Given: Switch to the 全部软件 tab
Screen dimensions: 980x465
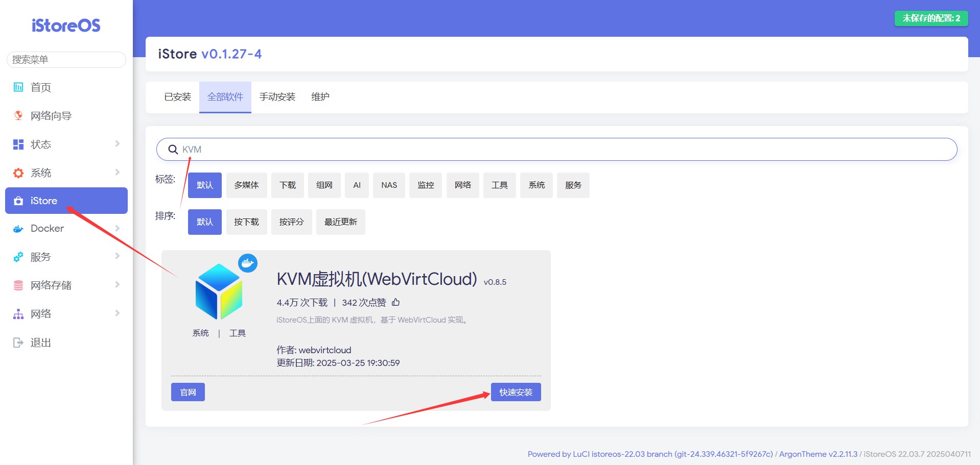Looking at the screenshot, I should tap(225, 97).
